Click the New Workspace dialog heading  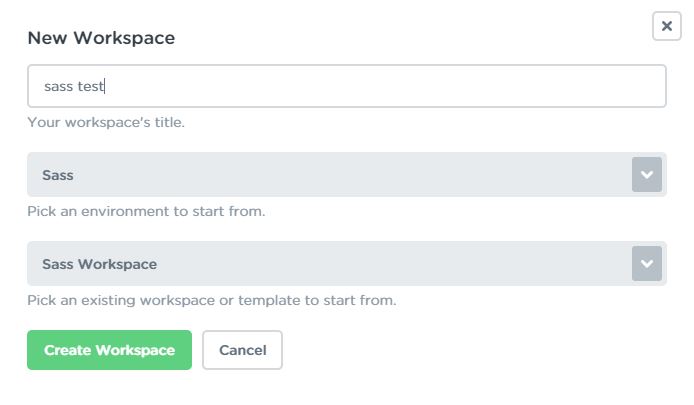[101, 38]
